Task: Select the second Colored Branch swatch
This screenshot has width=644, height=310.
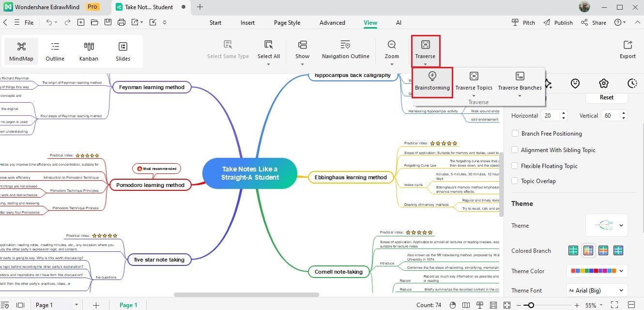Action: point(588,250)
